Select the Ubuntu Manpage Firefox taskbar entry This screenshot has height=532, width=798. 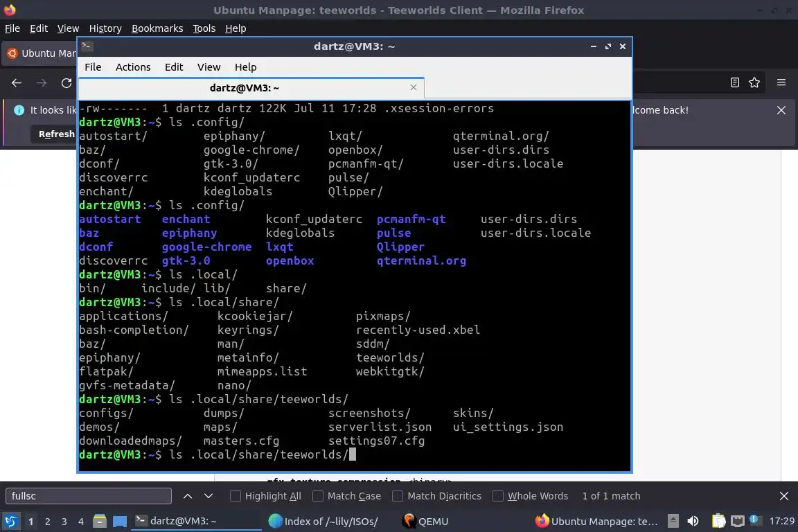pos(596,522)
